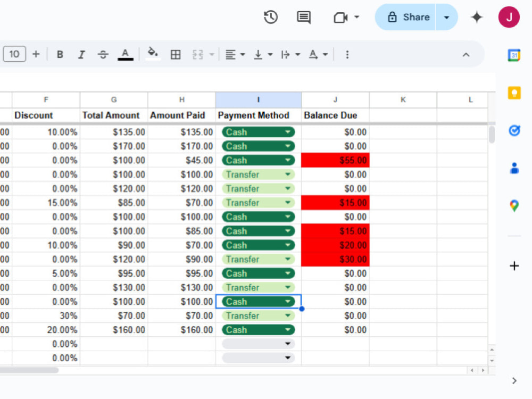Select the 20.00% discount cell
This screenshot has height=399, width=532.
[46, 330]
